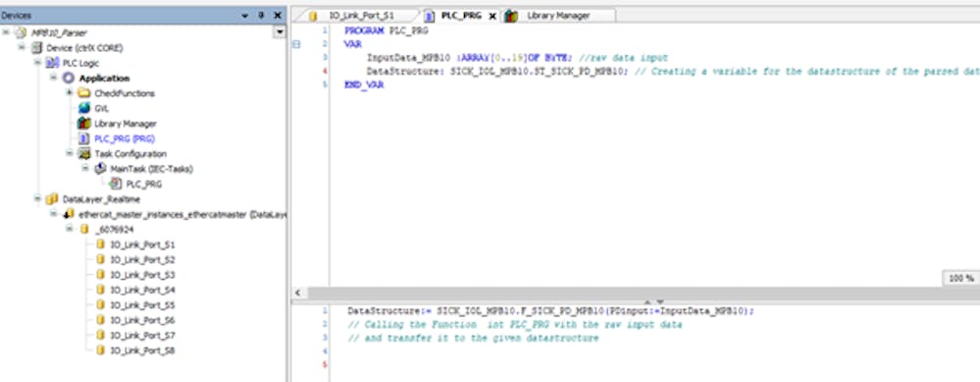Close the PLC_PRG tab

(x=491, y=17)
